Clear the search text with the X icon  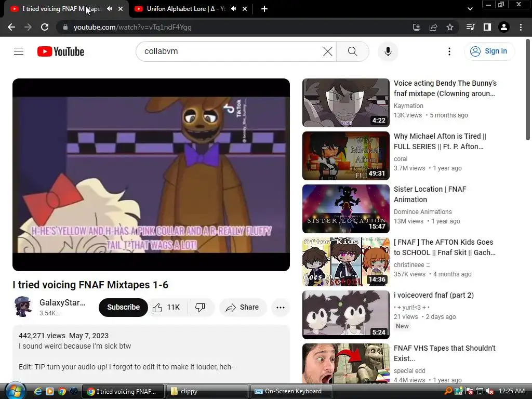pyautogui.click(x=328, y=51)
